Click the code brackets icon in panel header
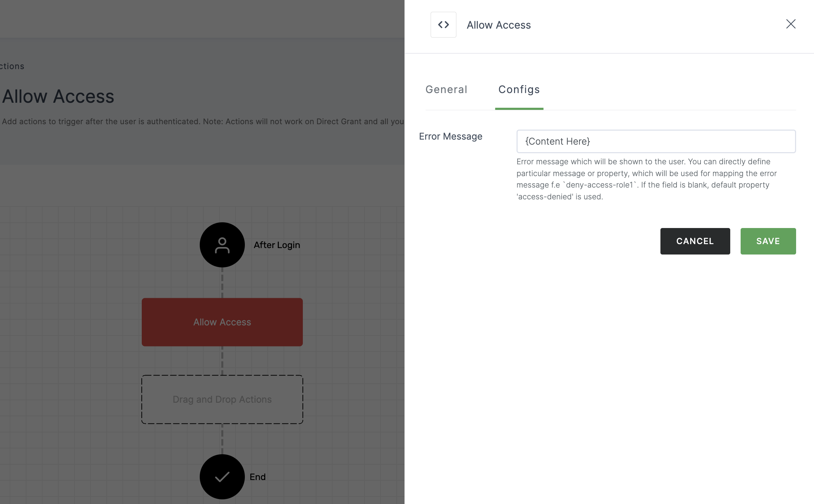The height and width of the screenshot is (504, 814). click(443, 25)
